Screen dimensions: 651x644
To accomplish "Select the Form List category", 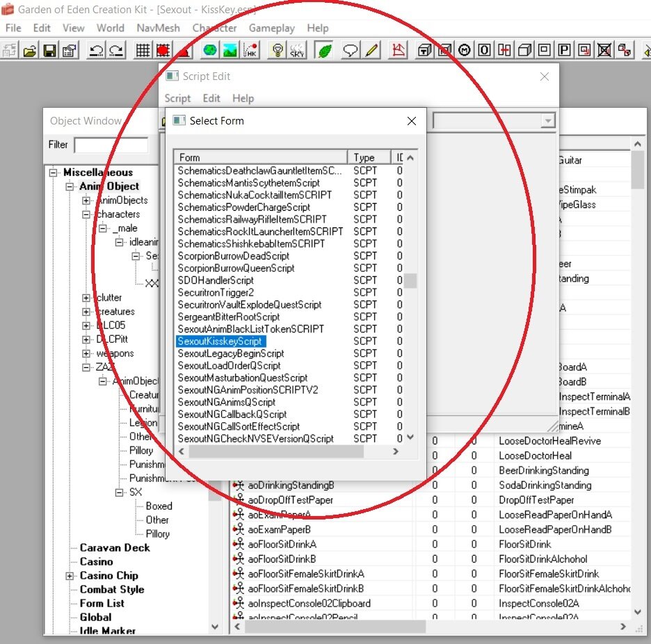I will (x=102, y=604).
